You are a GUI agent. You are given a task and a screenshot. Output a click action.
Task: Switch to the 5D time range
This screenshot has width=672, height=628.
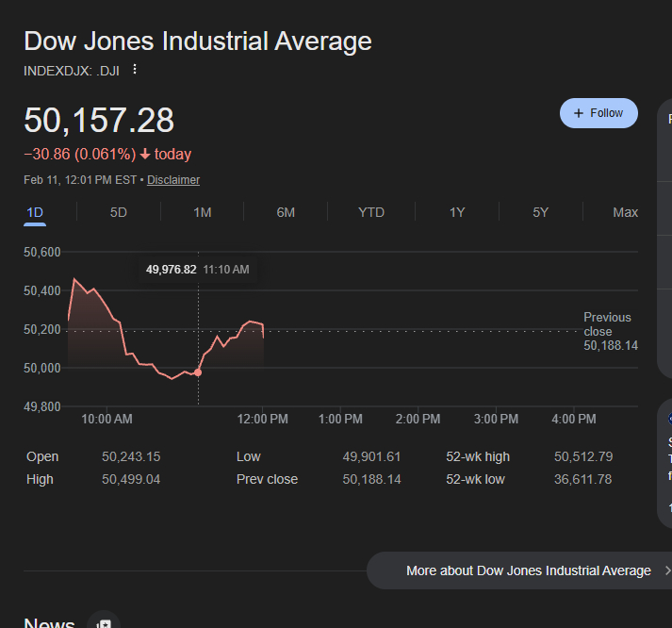118,212
